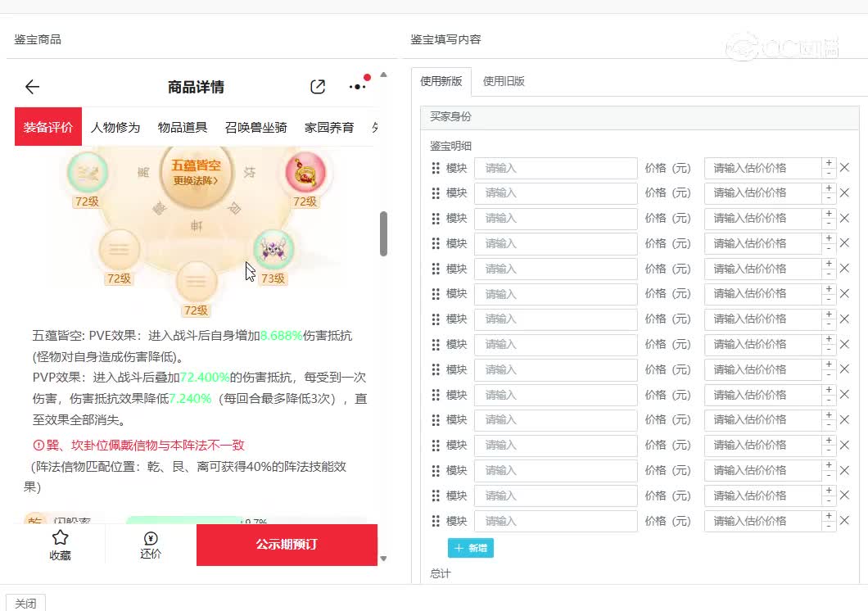The height and width of the screenshot is (611, 868).
Task: Select the 73级 skull token in the formation
Action: click(x=274, y=250)
